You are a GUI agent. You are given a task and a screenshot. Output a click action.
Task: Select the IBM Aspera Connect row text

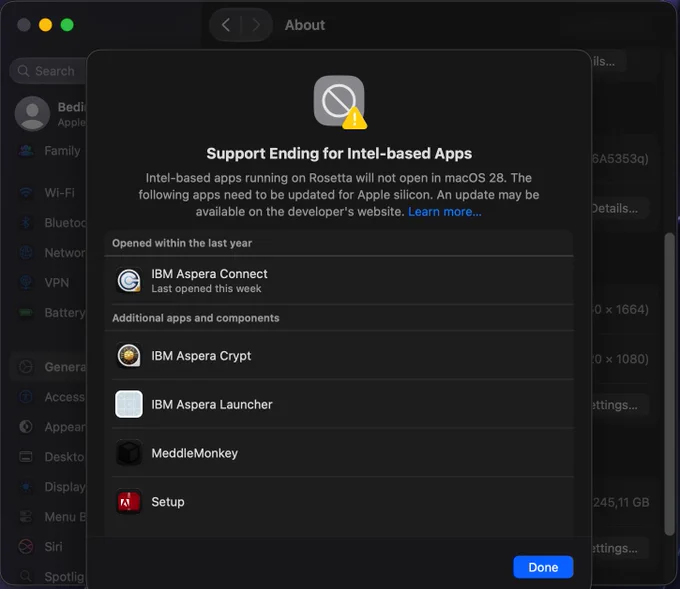(x=209, y=274)
